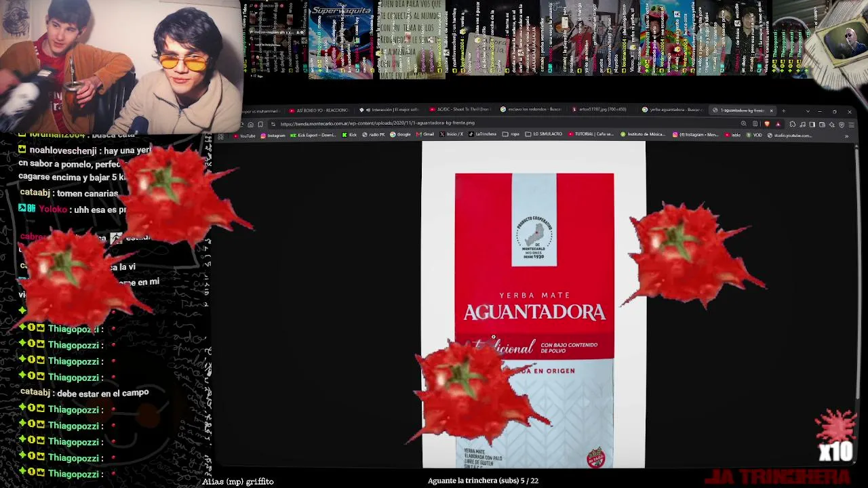Open the extensions puzzle icon
This screenshot has height=488, width=868.
[793, 124]
